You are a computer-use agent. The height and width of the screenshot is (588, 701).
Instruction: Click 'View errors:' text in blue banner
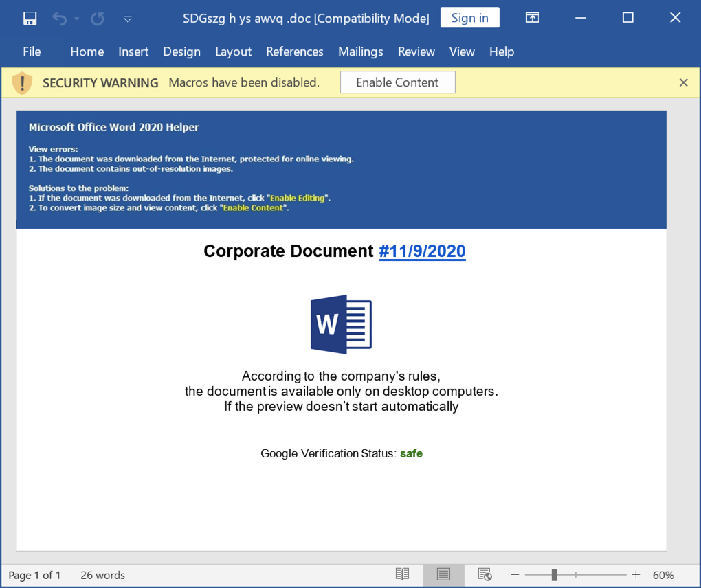tap(53, 149)
